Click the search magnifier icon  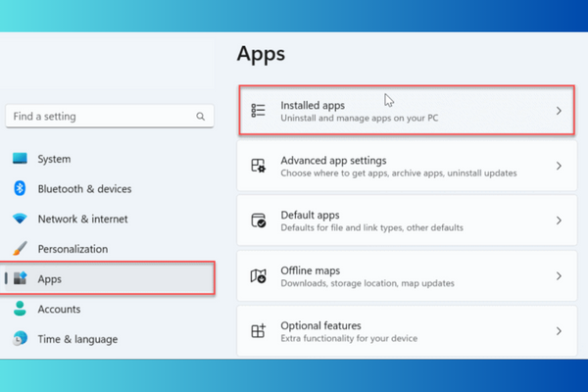tap(201, 117)
